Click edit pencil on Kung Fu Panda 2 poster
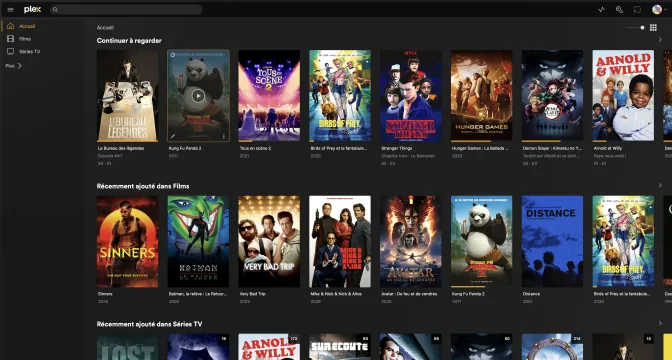The height and width of the screenshot is (360, 672). tap(173, 136)
